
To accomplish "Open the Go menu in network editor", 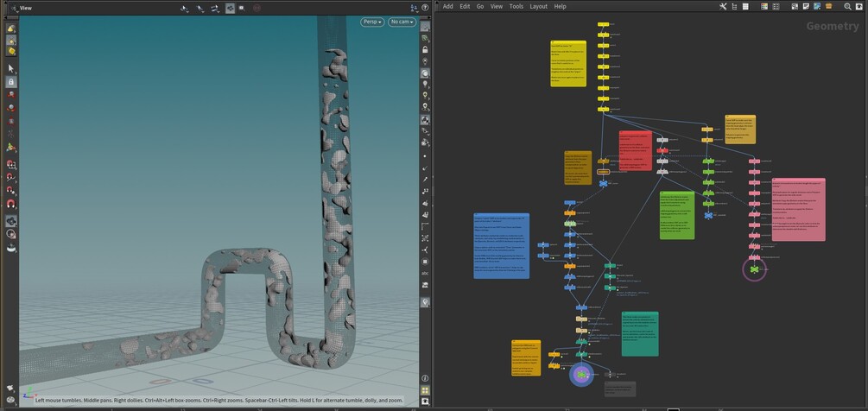I will pos(480,7).
